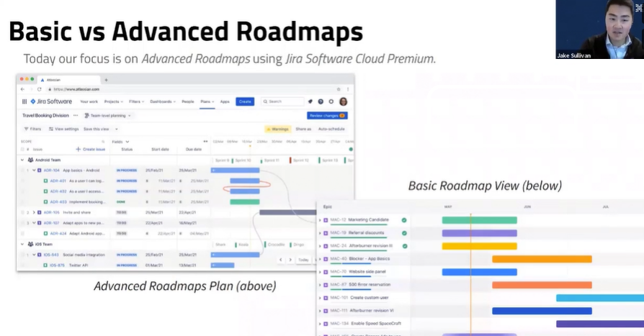Click the browser back arrow

coord(22,89)
